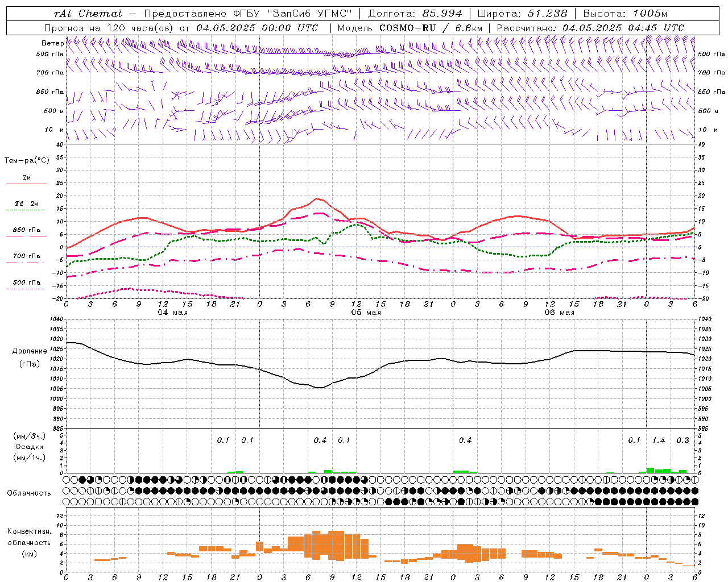Click the Долгота: 85.994 header field
Viewport: 728px width, 582px height.
click(x=416, y=14)
